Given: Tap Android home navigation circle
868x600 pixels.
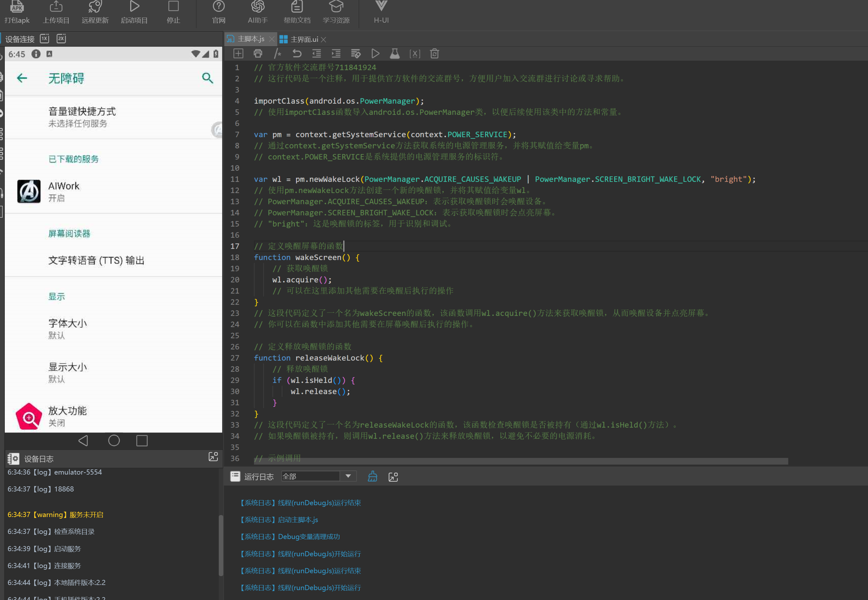Looking at the screenshot, I should [114, 440].
